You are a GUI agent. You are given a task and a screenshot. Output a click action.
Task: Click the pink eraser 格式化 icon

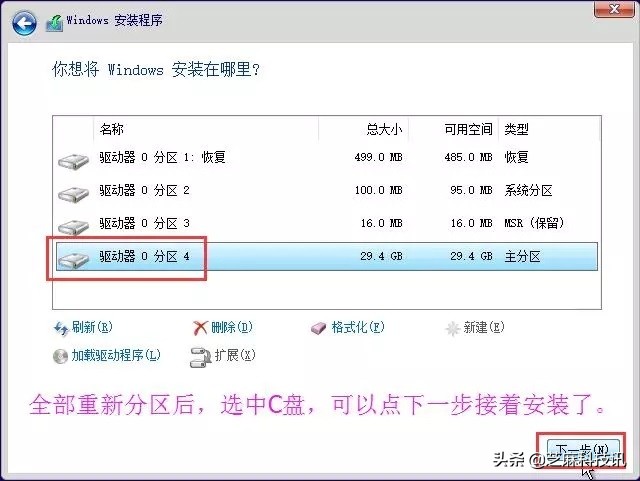318,328
